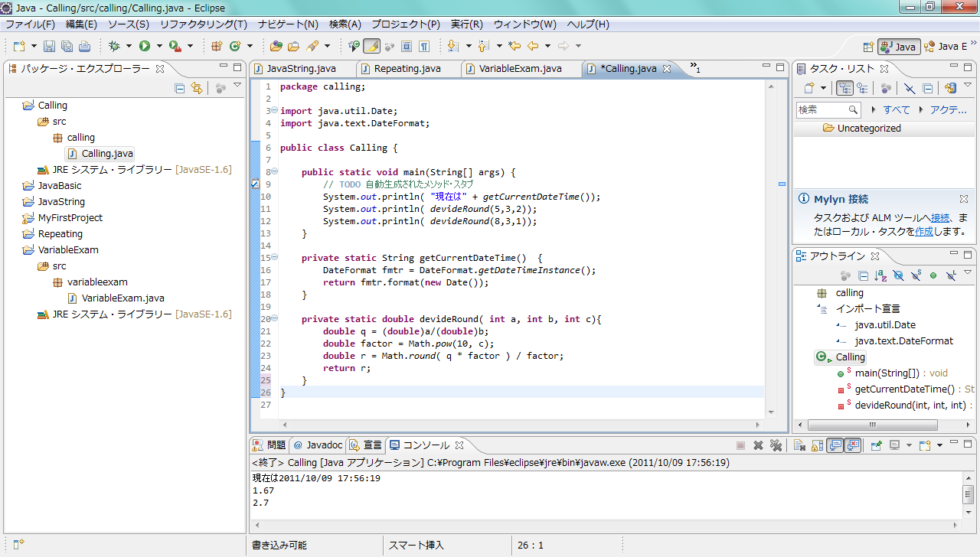The height and width of the screenshot is (557, 980).
Task: Open the Task List view menu triangle
Action: tap(968, 86)
